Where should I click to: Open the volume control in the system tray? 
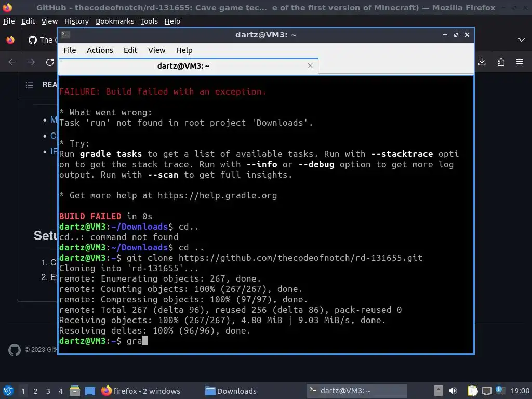453,391
